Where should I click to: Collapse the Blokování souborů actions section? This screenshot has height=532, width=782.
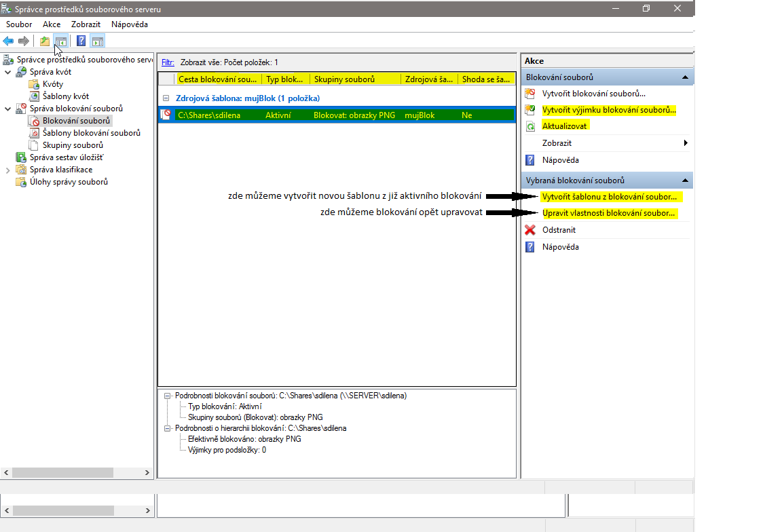685,77
